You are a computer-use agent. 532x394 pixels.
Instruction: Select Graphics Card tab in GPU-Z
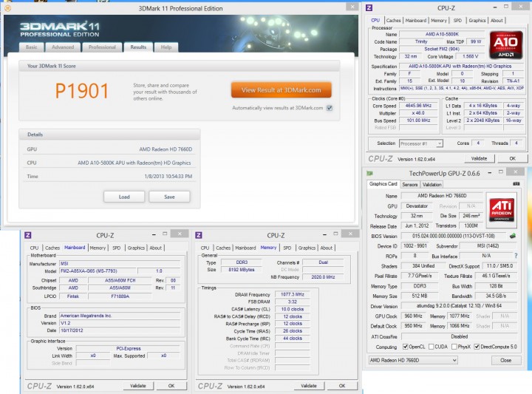383,184
